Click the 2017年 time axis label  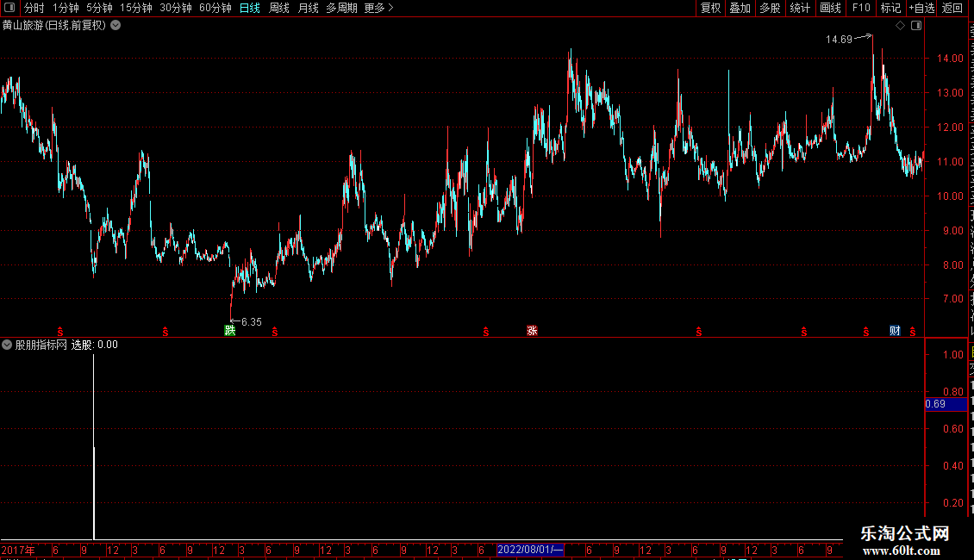point(18,550)
